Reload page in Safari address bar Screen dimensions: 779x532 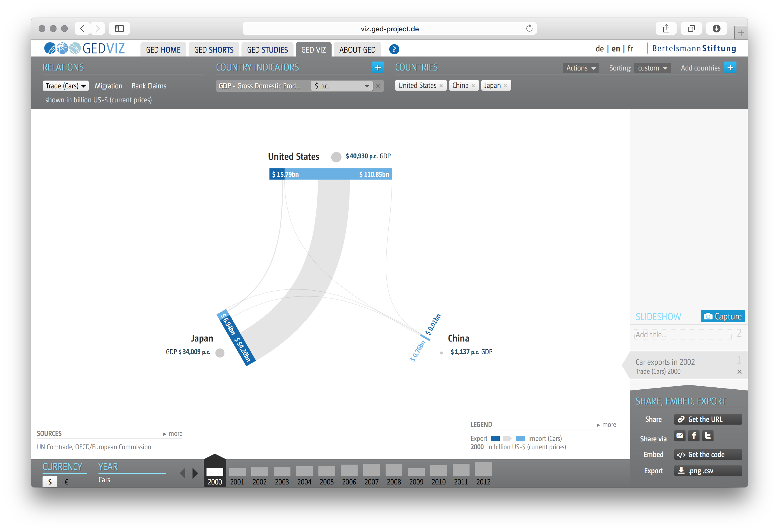pyautogui.click(x=529, y=29)
